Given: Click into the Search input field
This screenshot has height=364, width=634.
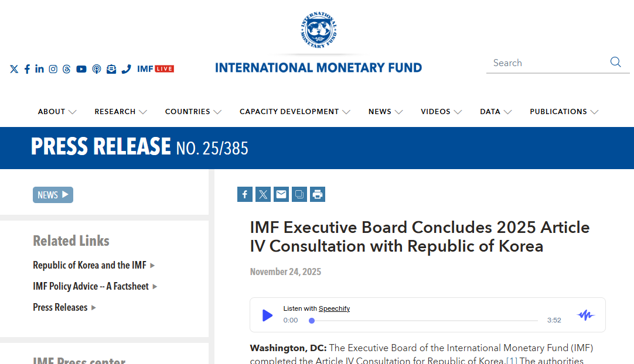Looking at the screenshot, I should [x=545, y=63].
